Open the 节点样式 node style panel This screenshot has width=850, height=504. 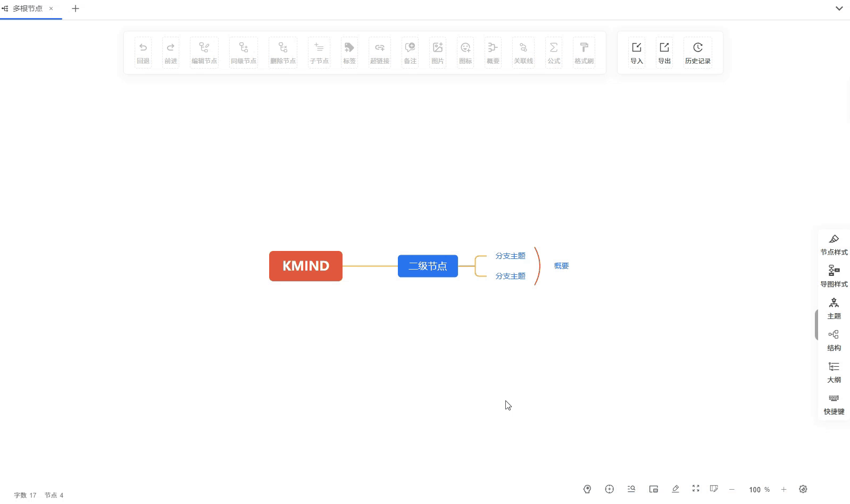point(834,245)
